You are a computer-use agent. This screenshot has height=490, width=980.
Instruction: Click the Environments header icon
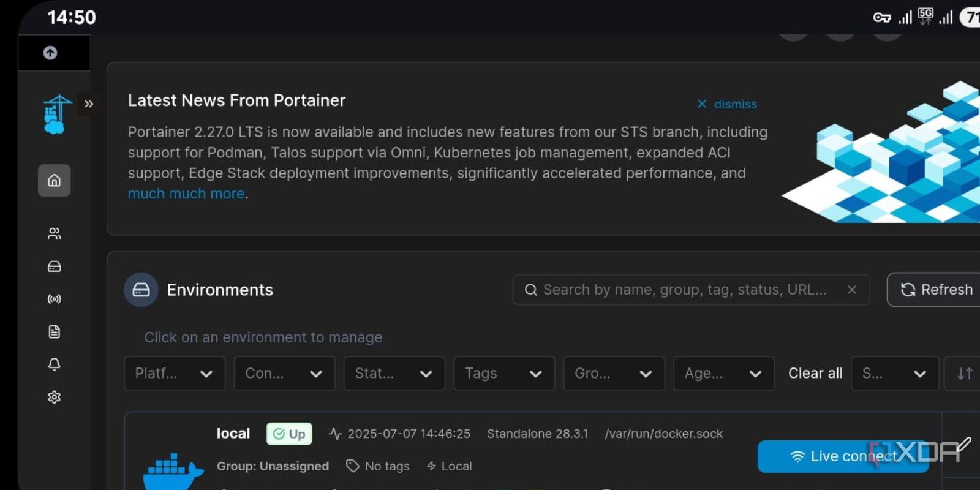(x=141, y=290)
